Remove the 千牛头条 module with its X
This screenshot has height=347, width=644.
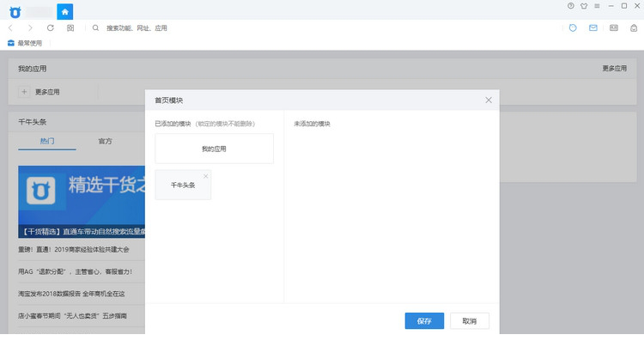(x=206, y=176)
